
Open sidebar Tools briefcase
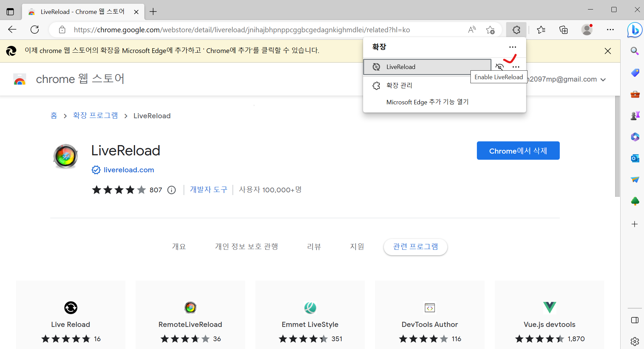coord(635,94)
